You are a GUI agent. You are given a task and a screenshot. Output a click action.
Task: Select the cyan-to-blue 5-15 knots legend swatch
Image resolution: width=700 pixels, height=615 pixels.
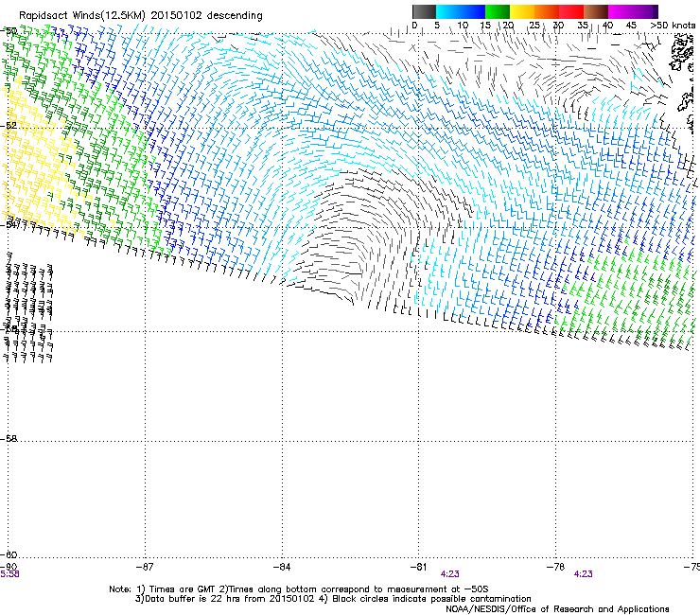[x=461, y=11]
